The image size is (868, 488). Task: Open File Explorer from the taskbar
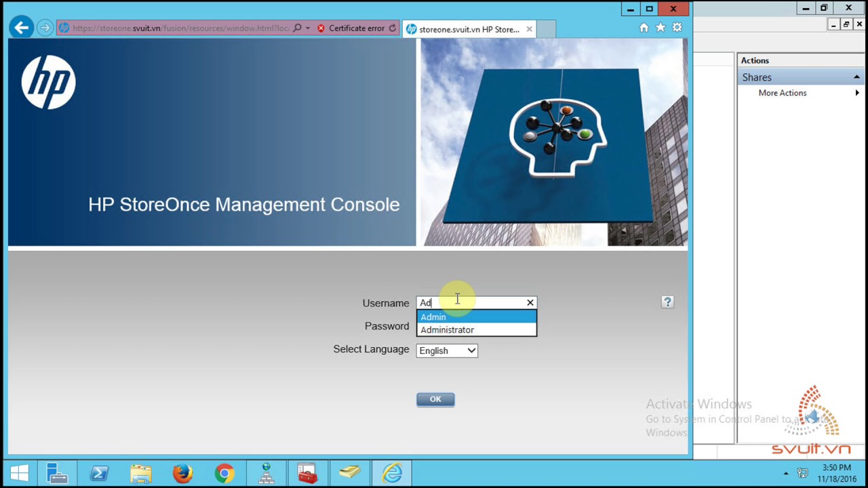[141, 472]
